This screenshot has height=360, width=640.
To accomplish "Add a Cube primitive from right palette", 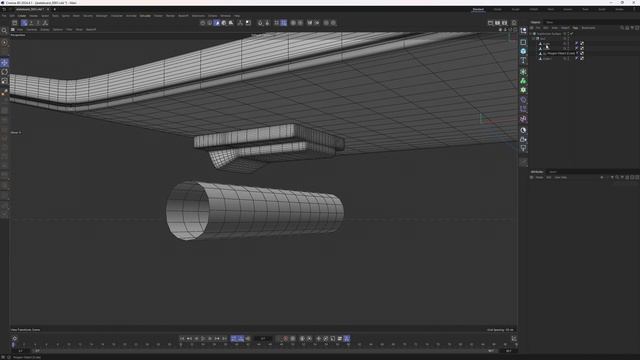I will coord(523,51).
